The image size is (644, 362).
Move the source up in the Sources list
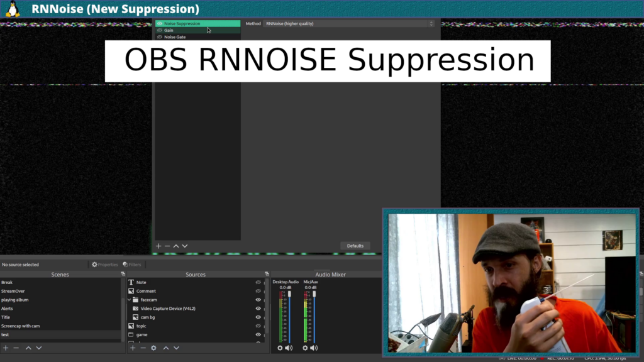tap(166, 348)
